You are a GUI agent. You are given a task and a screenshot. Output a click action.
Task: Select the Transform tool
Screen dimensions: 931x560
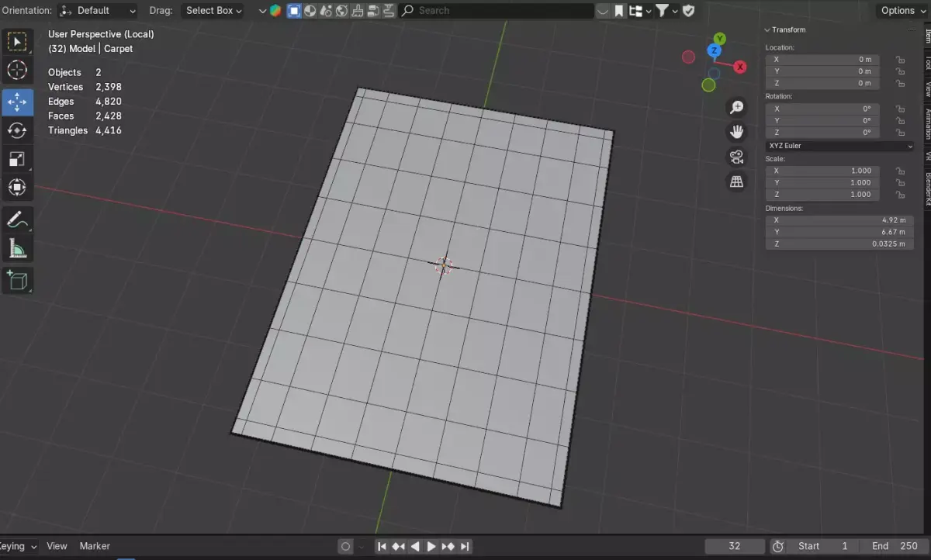[17, 188]
